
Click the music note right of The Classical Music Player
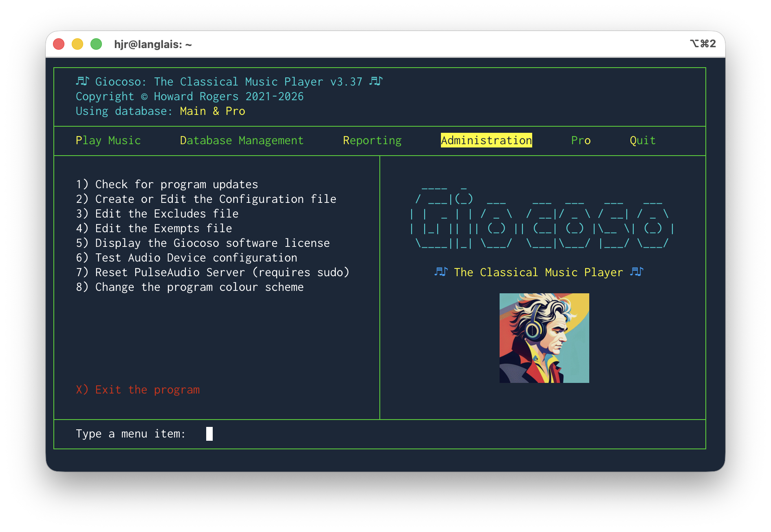[637, 272]
